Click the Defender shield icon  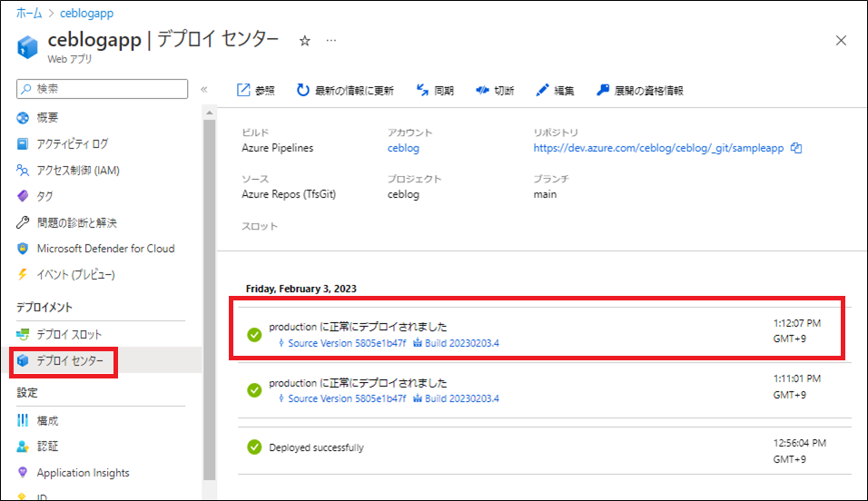23,249
